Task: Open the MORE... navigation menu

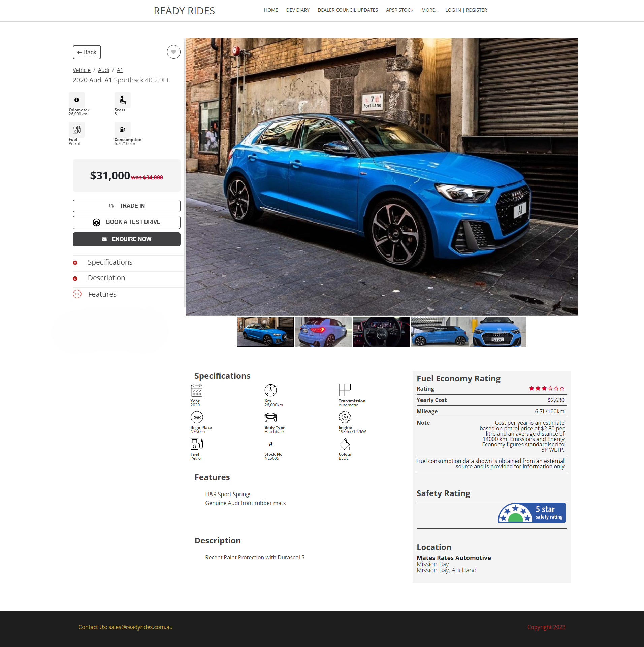Action: tap(430, 10)
